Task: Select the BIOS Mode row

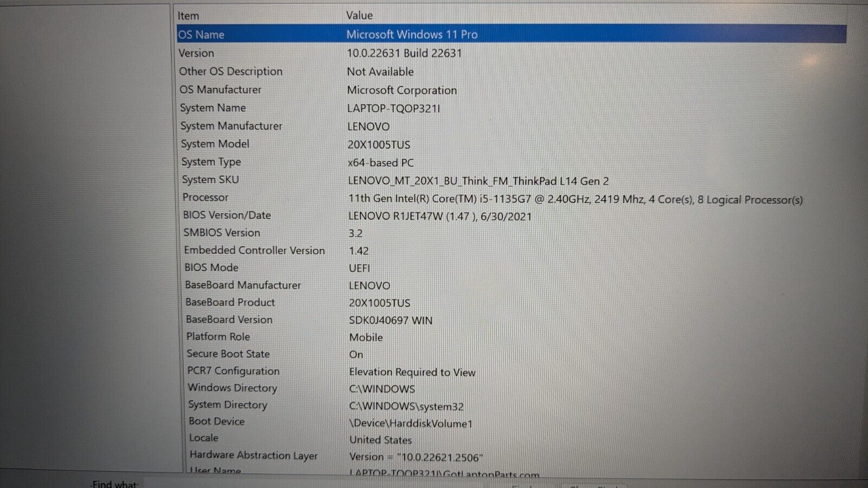Action: point(212,267)
